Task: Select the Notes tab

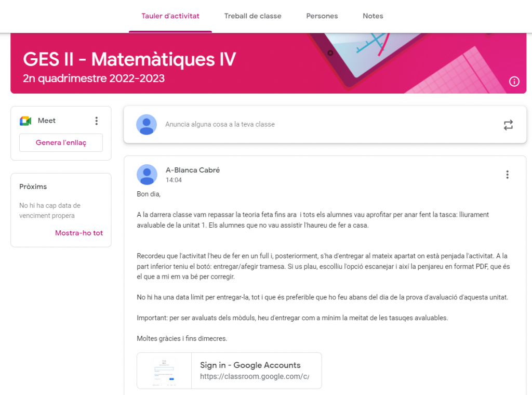Action: 373,16
